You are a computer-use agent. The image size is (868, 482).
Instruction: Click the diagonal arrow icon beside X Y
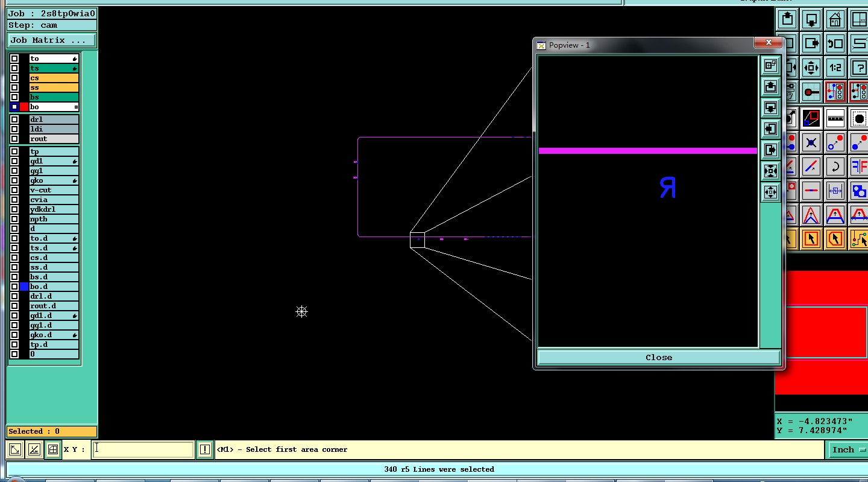[x=15, y=449]
